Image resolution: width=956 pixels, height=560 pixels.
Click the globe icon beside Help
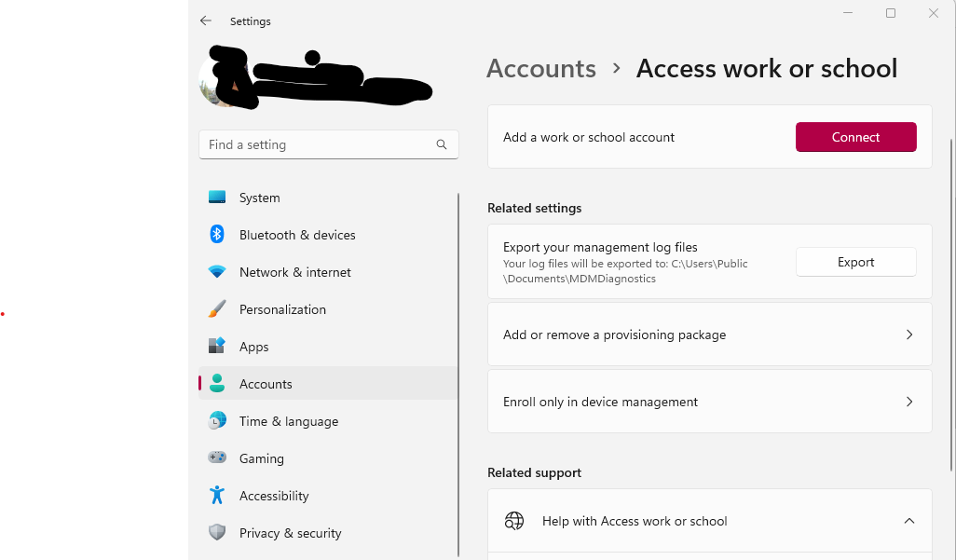(x=513, y=520)
